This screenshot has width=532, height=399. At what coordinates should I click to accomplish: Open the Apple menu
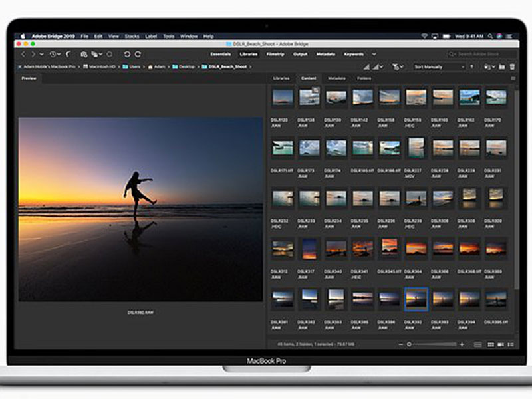click(23, 36)
